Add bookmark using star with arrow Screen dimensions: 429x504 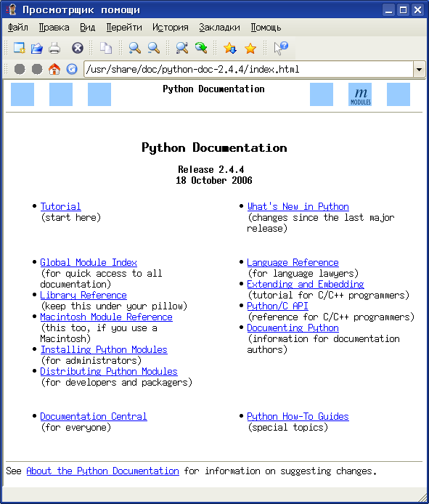tap(230, 48)
